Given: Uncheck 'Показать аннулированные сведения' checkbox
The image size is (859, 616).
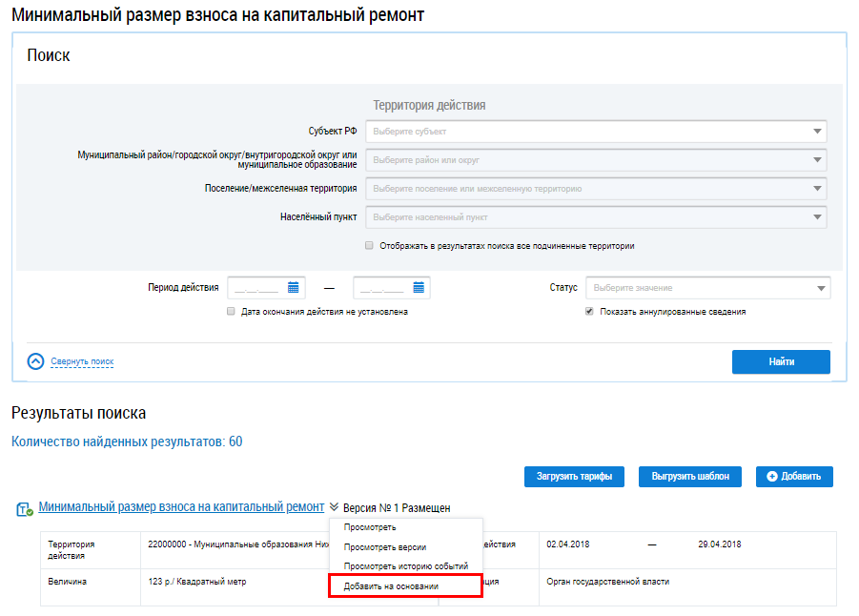Looking at the screenshot, I should pyautogui.click(x=589, y=311).
